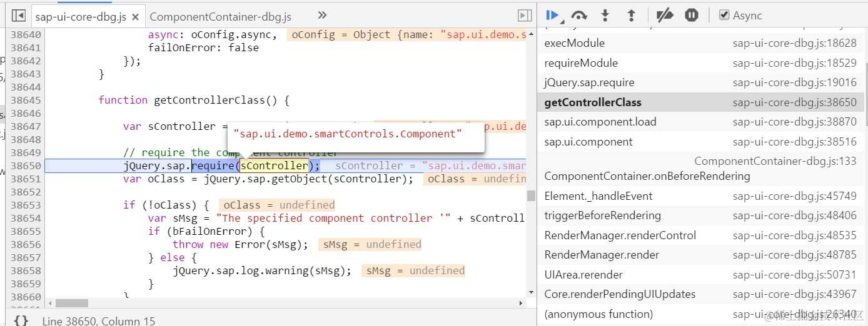Select requireModule call stack frame
This screenshot has height=326, width=868.
pos(700,63)
